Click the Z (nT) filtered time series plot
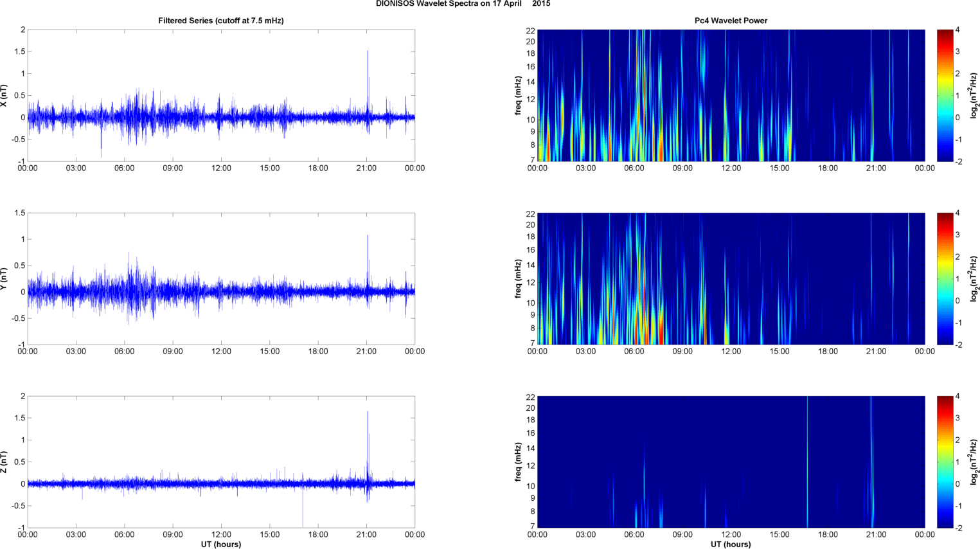 [221, 462]
